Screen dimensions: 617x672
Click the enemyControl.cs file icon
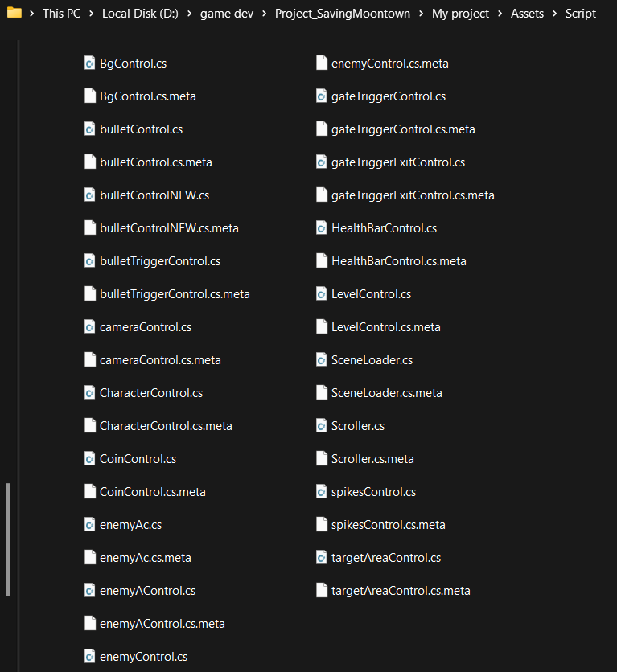(x=89, y=657)
